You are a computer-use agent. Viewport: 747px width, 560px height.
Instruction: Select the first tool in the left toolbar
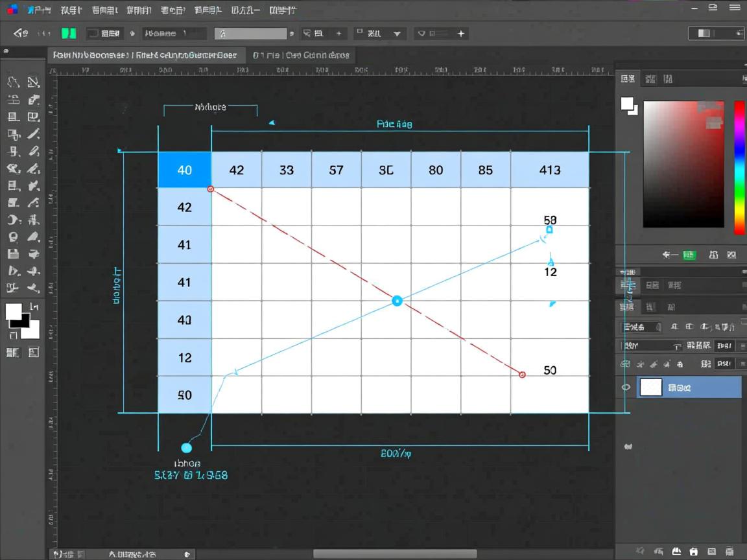click(13, 82)
